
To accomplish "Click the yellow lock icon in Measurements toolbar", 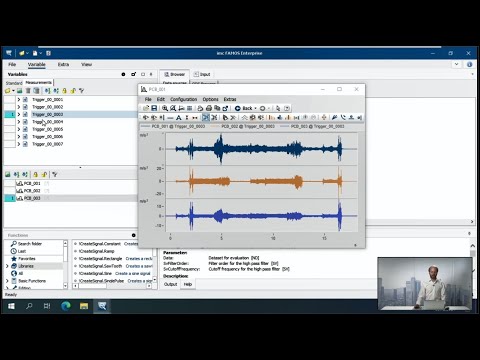I will pos(64,91).
